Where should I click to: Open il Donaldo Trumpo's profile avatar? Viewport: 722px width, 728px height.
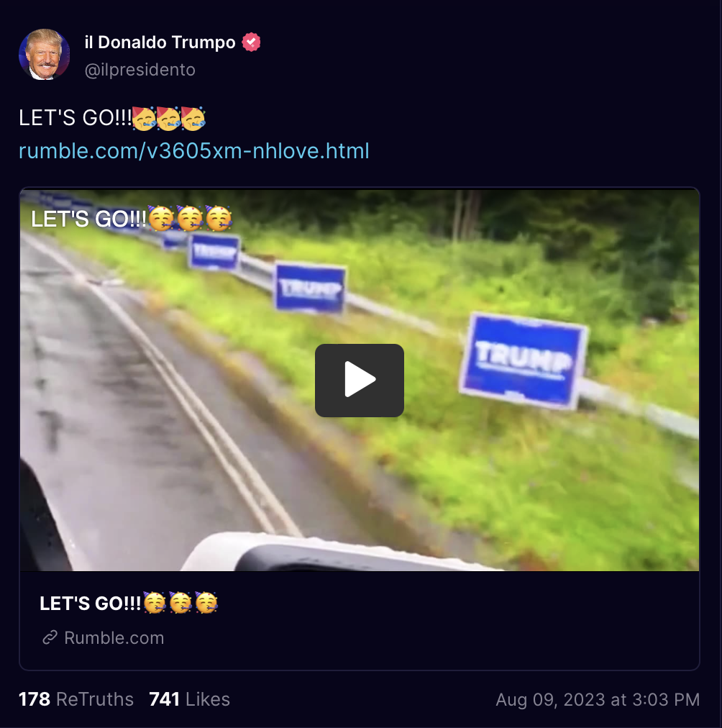[x=45, y=55]
